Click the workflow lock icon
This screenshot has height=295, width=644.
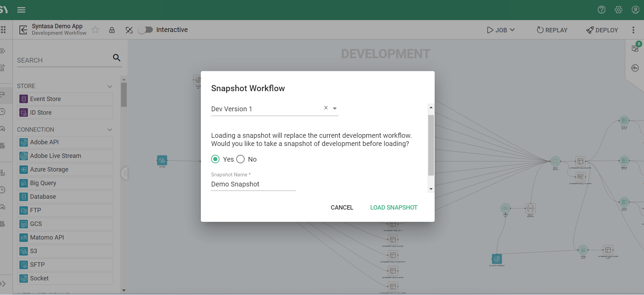(112, 30)
